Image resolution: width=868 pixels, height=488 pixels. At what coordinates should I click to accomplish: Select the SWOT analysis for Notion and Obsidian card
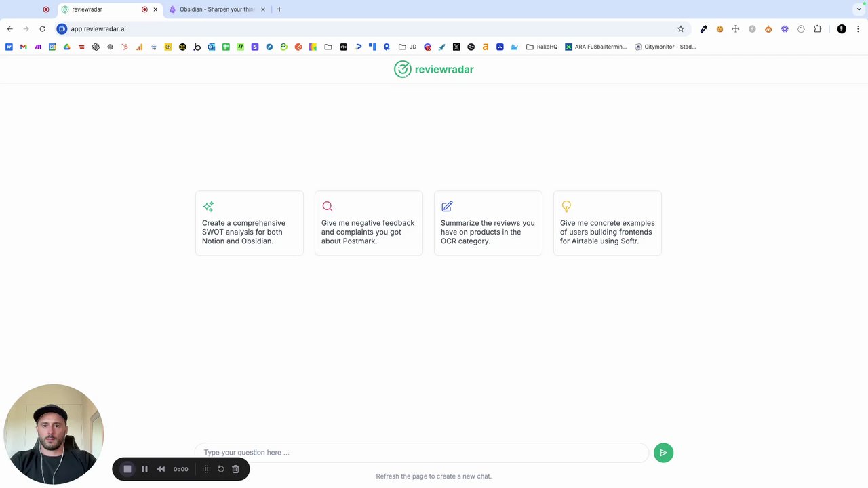250,223
